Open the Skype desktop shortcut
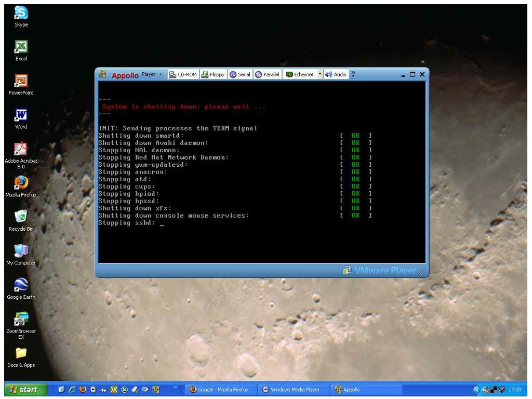This screenshot has width=532, height=399. point(21,17)
